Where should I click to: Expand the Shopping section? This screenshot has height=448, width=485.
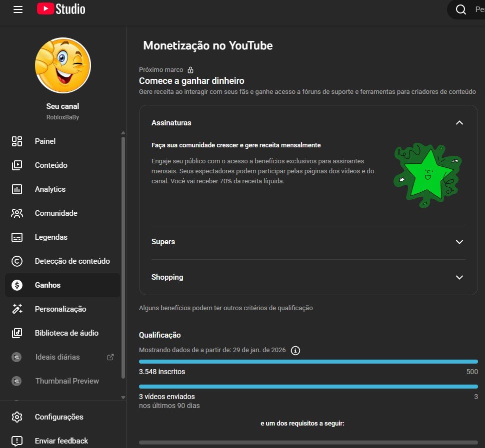coord(459,277)
